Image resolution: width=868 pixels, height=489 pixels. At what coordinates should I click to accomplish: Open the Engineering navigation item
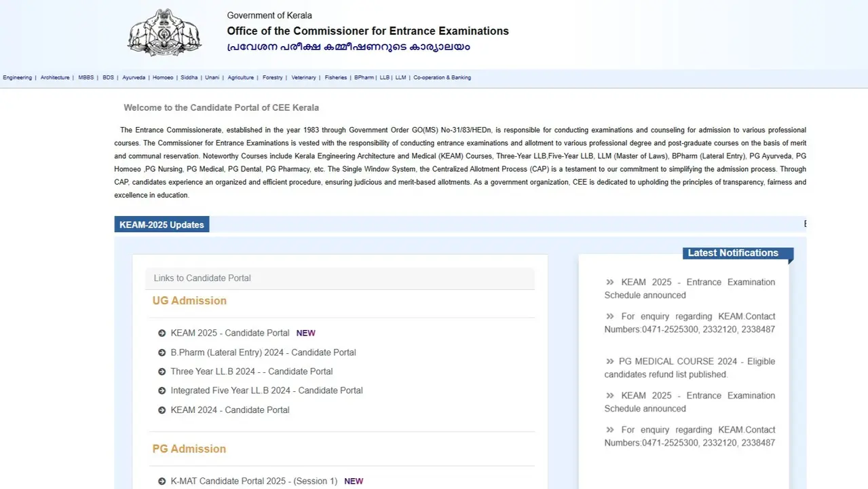click(x=17, y=77)
